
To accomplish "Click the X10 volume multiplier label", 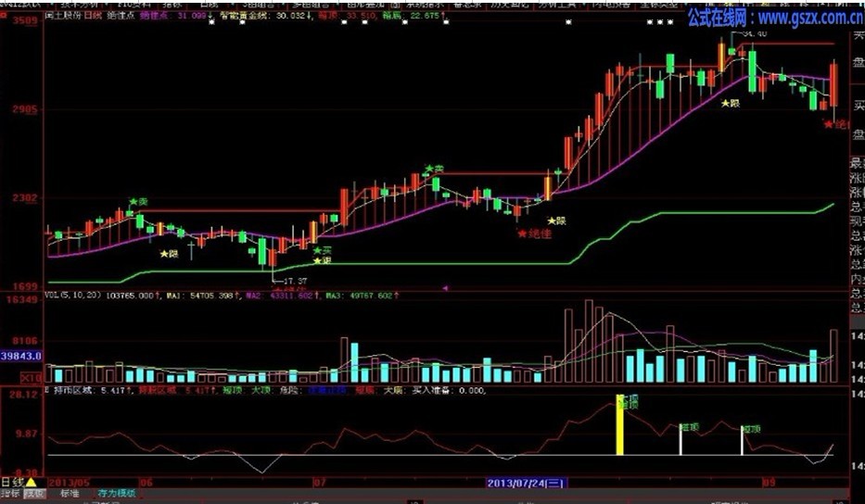I will click(x=31, y=378).
